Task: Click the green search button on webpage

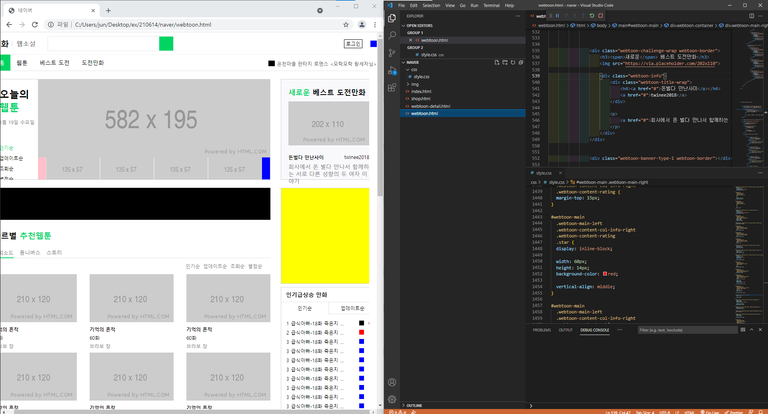Action: pyautogui.click(x=166, y=44)
